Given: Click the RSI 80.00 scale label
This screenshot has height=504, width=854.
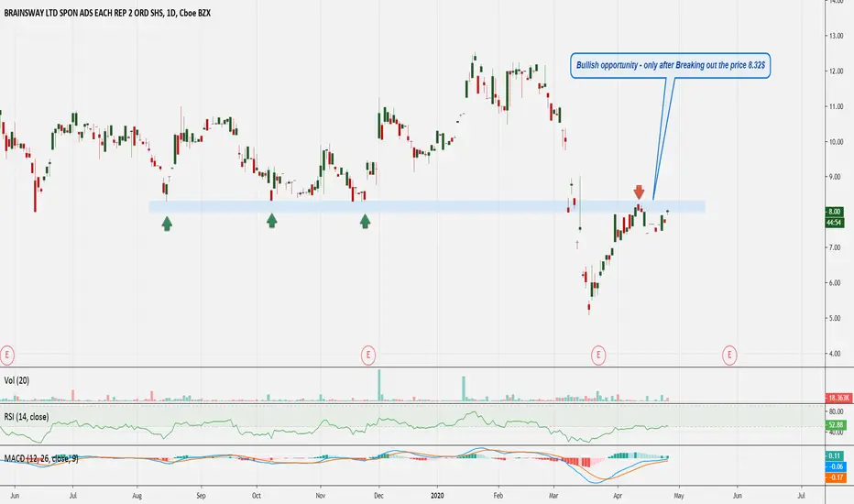Looking at the screenshot, I should pos(837,412).
